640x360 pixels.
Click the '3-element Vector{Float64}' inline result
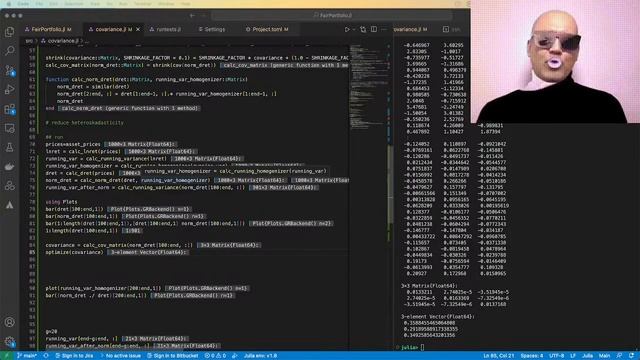[148, 252]
